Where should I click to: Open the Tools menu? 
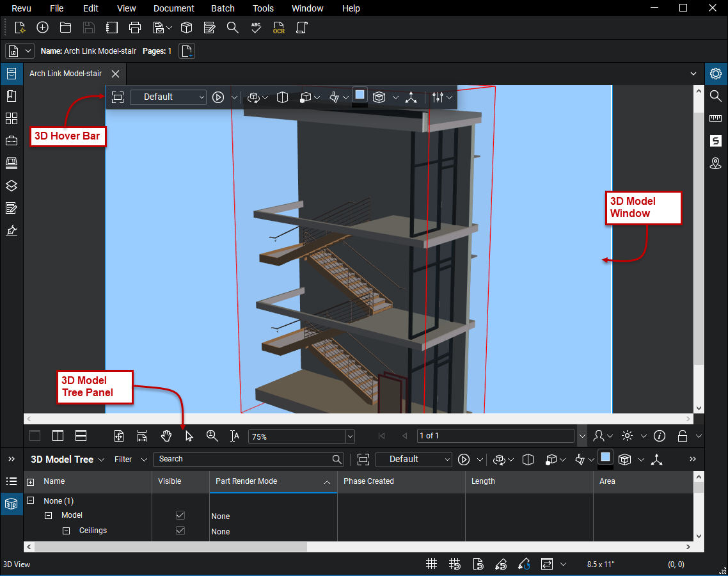tap(263, 8)
